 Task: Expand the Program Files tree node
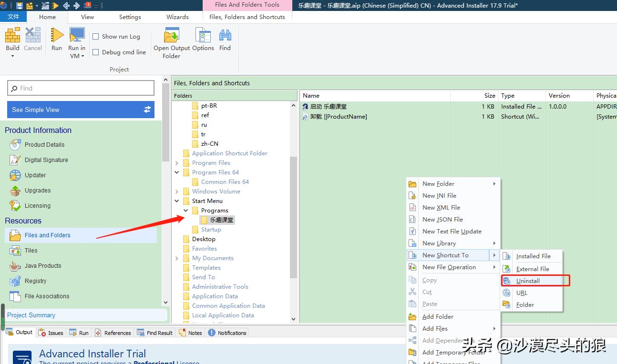tap(177, 163)
